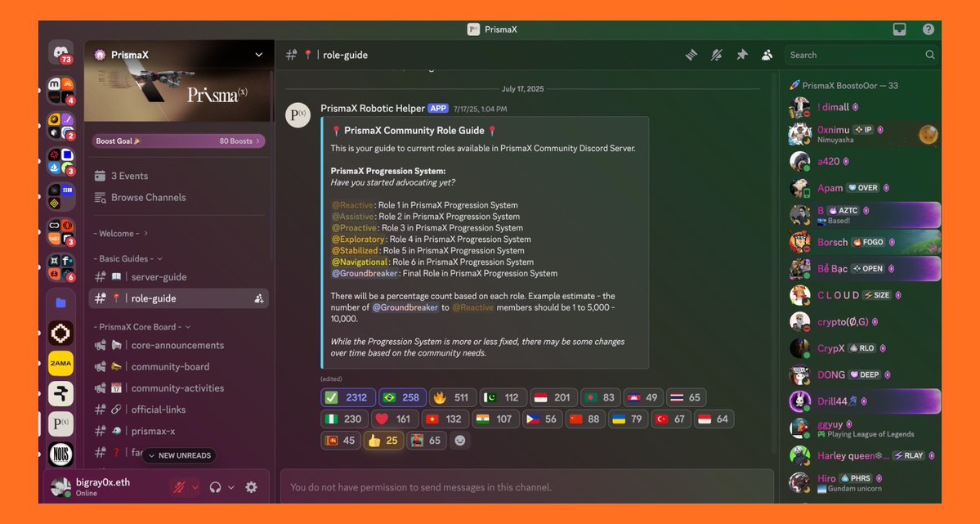Open the help question mark icon
The height and width of the screenshot is (524, 980).
pyautogui.click(x=929, y=29)
